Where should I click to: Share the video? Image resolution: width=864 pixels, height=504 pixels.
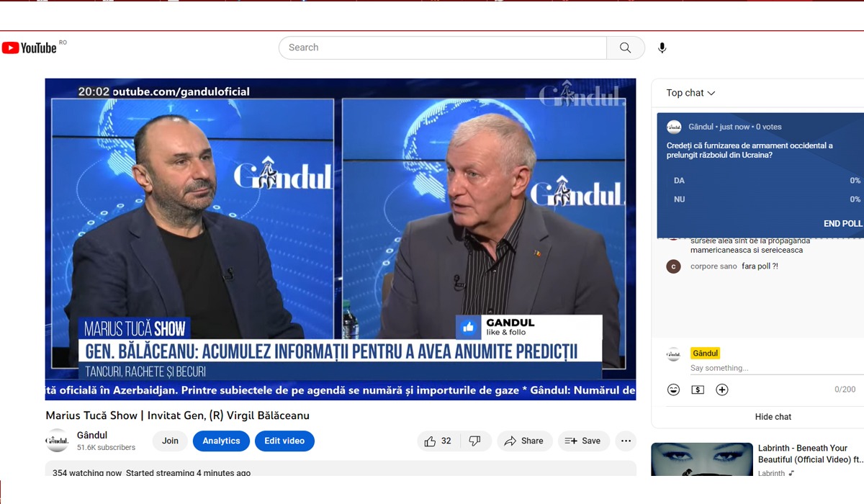point(524,441)
